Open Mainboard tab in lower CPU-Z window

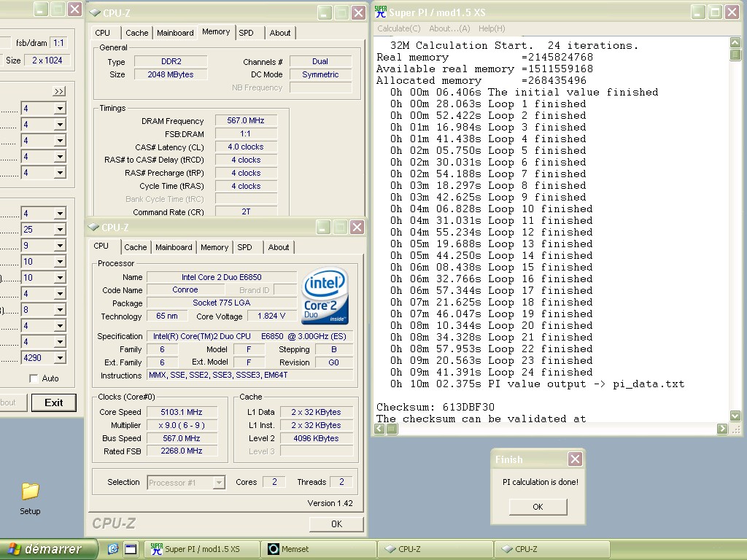tap(174, 247)
